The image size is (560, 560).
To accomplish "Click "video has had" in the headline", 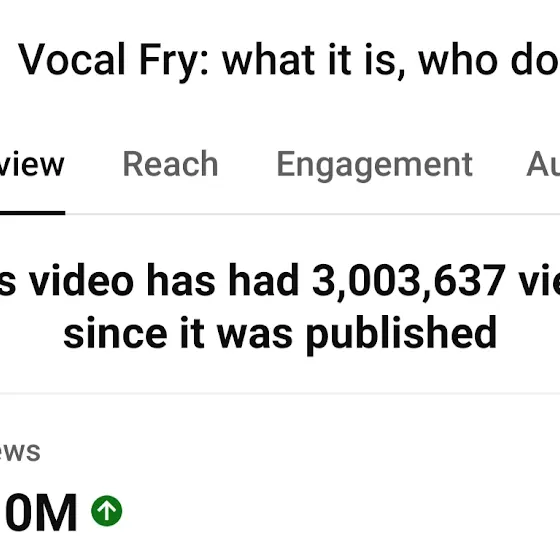I will 164,280.
